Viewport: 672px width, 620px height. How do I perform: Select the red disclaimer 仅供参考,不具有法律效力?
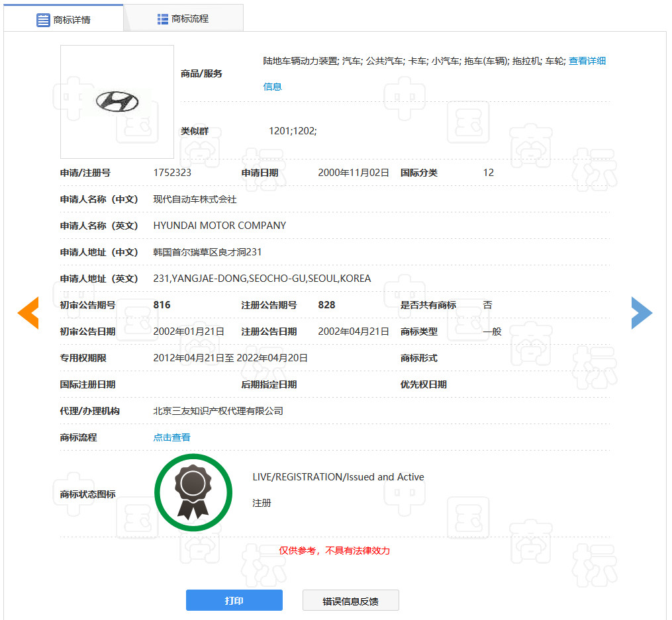334,551
